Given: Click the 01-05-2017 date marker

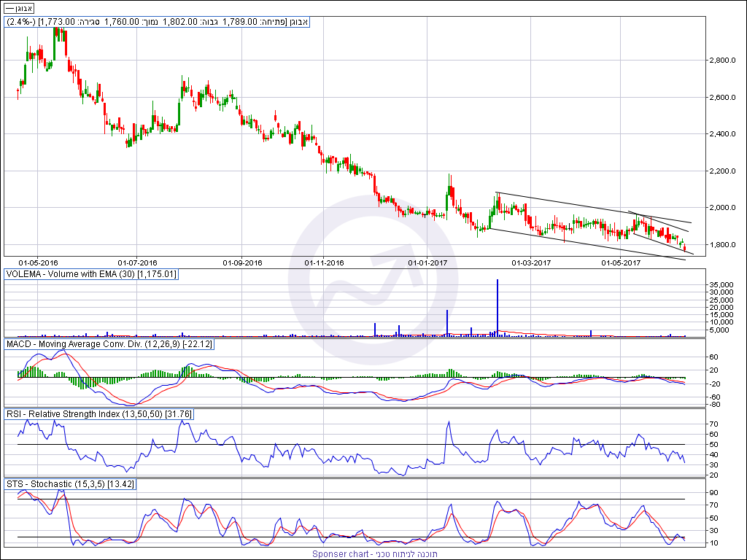Looking at the screenshot, I should (x=620, y=262).
